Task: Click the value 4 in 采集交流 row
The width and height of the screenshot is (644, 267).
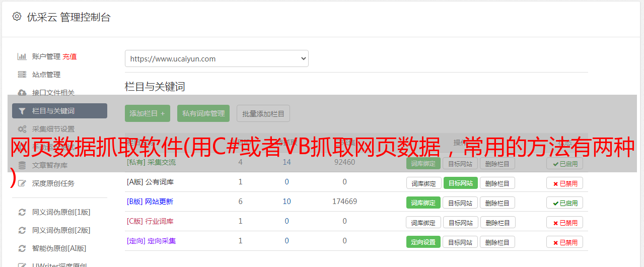Action: coord(240,162)
